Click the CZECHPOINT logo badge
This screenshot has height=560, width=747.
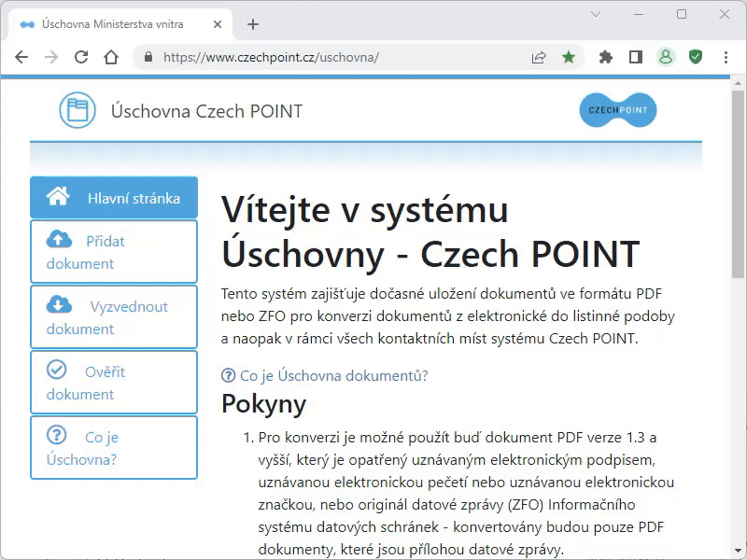tap(618, 110)
